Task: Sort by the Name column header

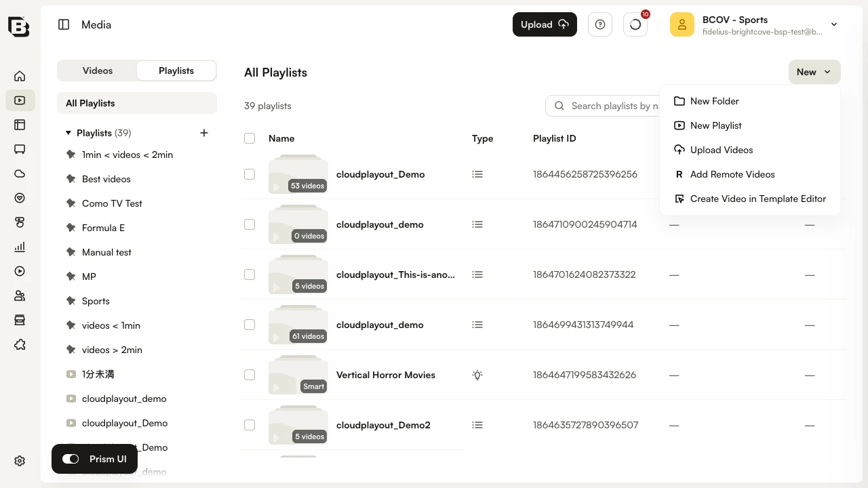Action: pyautogui.click(x=281, y=138)
